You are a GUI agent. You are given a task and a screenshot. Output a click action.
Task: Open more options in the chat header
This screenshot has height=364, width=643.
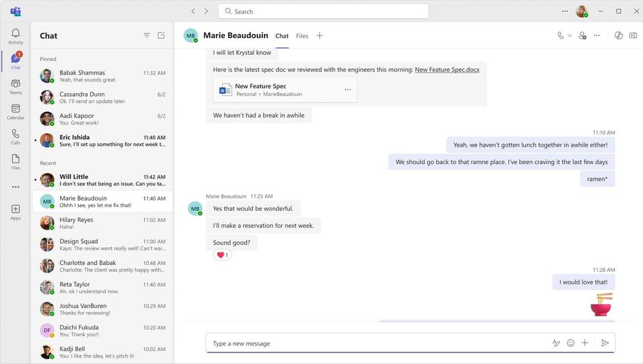(x=597, y=35)
